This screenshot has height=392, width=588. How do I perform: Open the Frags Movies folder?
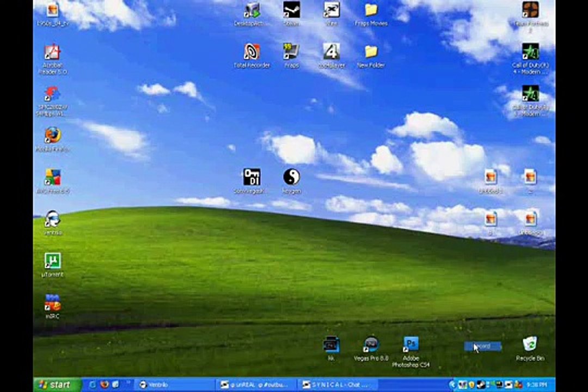tap(371, 14)
